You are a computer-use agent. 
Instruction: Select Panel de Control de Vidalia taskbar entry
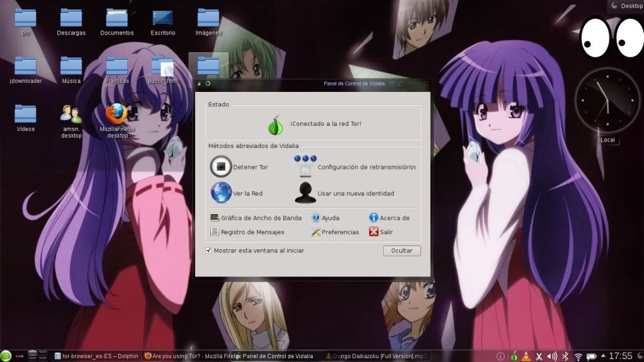tap(278, 356)
